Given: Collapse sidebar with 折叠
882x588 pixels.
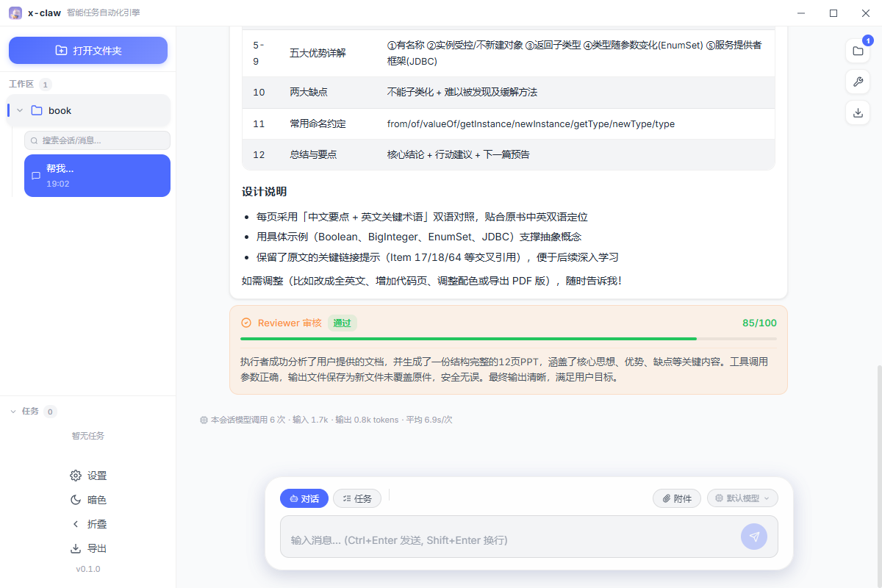Looking at the screenshot, I should 88,524.
